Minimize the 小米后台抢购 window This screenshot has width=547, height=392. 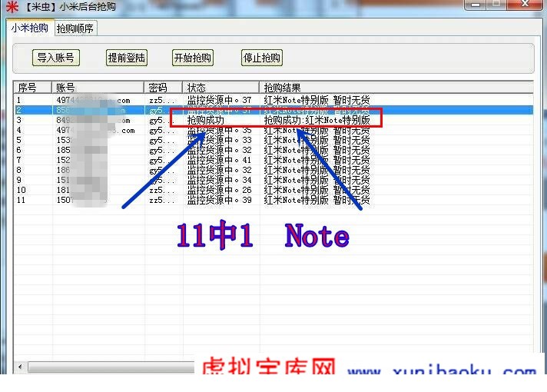coord(475,4)
